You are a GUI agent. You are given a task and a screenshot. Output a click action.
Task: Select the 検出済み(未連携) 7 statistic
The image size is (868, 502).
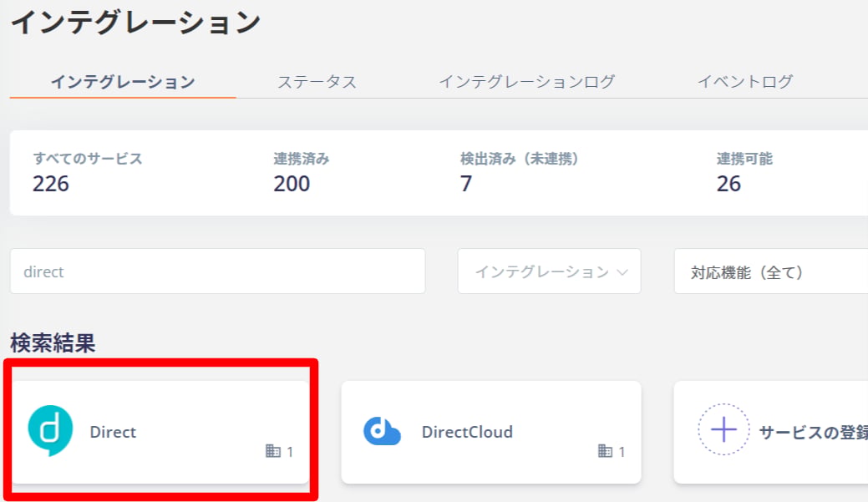tap(520, 173)
